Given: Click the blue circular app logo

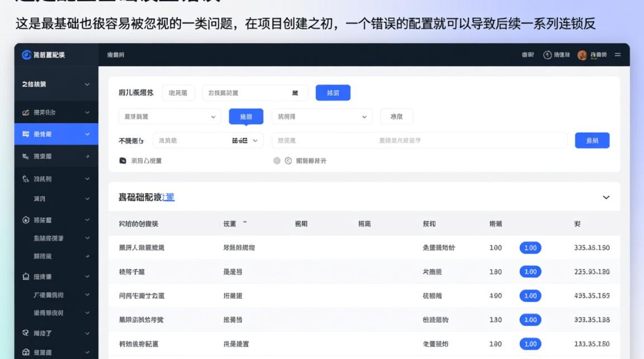Looking at the screenshot, I should (x=27, y=55).
